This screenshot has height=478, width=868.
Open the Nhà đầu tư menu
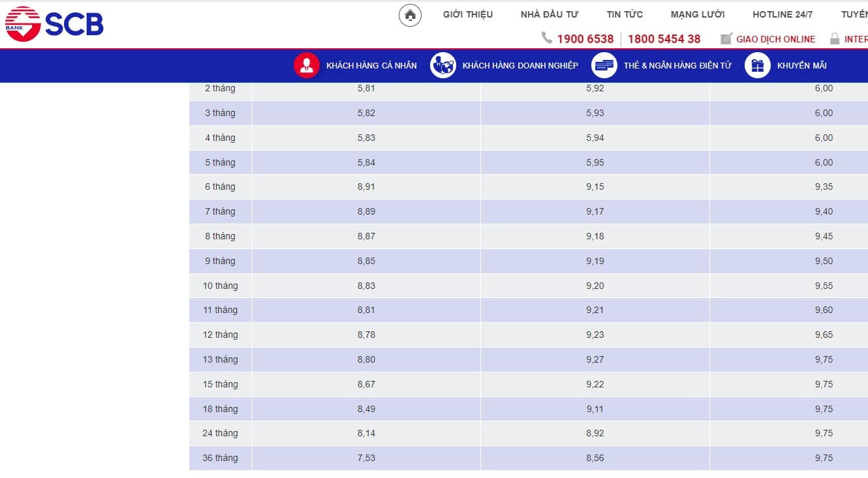(550, 14)
